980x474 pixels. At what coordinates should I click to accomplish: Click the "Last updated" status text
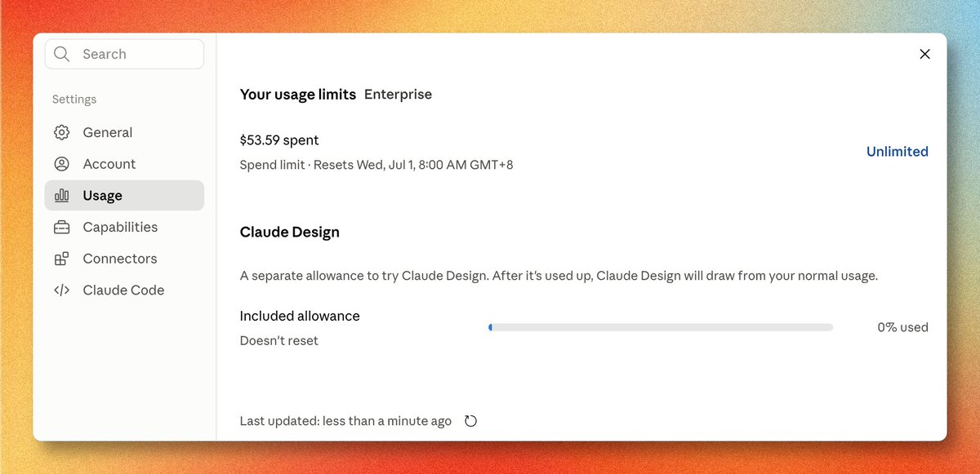point(345,421)
